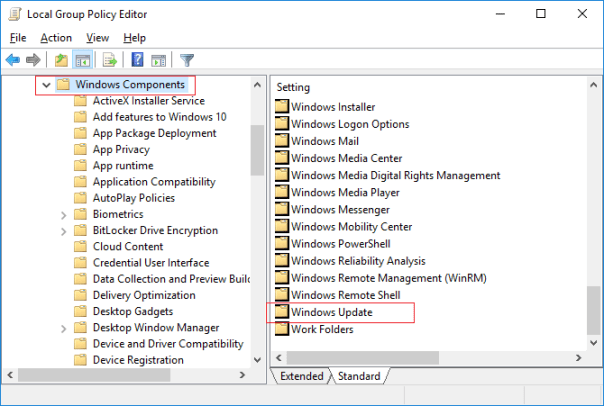Image resolution: width=604 pixels, height=406 pixels.
Task: Click the Setting column header
Action: [x=293, y=87]
